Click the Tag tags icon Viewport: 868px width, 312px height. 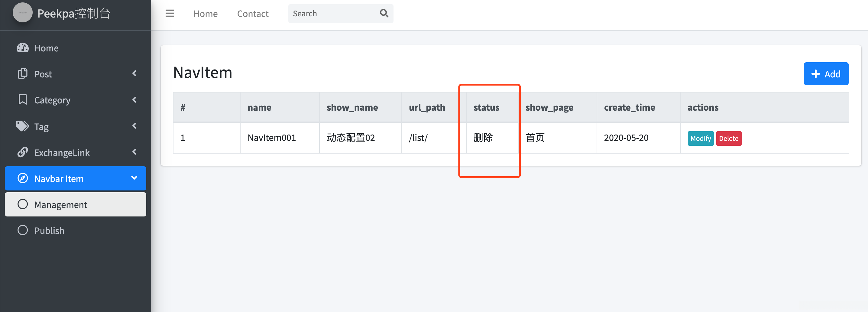coord(23,126)
